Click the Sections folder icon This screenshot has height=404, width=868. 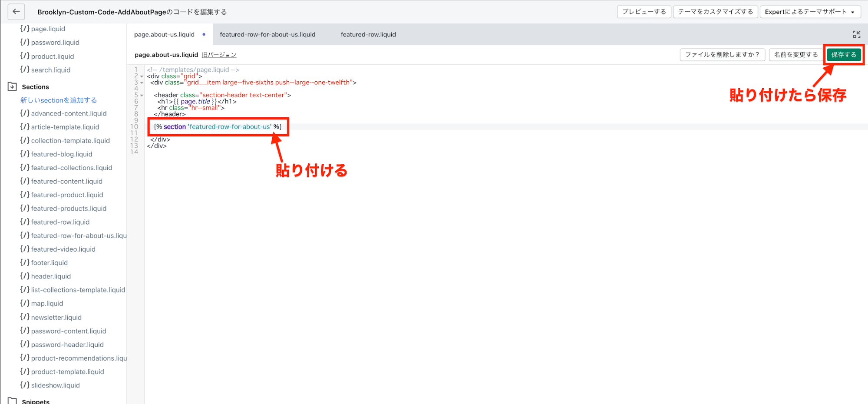[x=12, y=86]
